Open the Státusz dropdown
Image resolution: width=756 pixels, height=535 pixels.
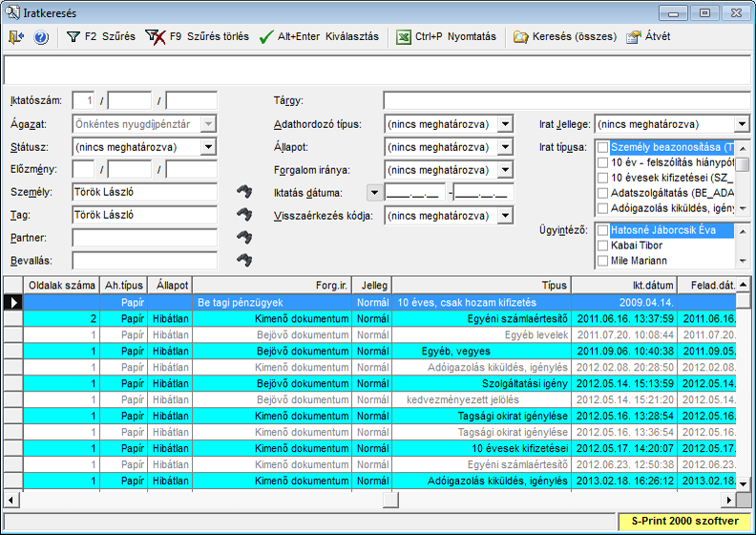coord(208,147)
